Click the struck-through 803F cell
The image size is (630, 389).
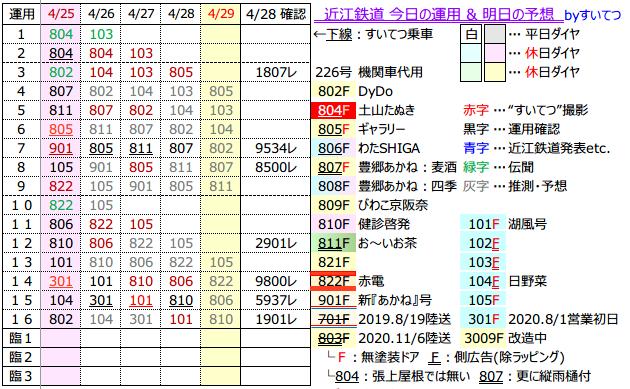333,338
